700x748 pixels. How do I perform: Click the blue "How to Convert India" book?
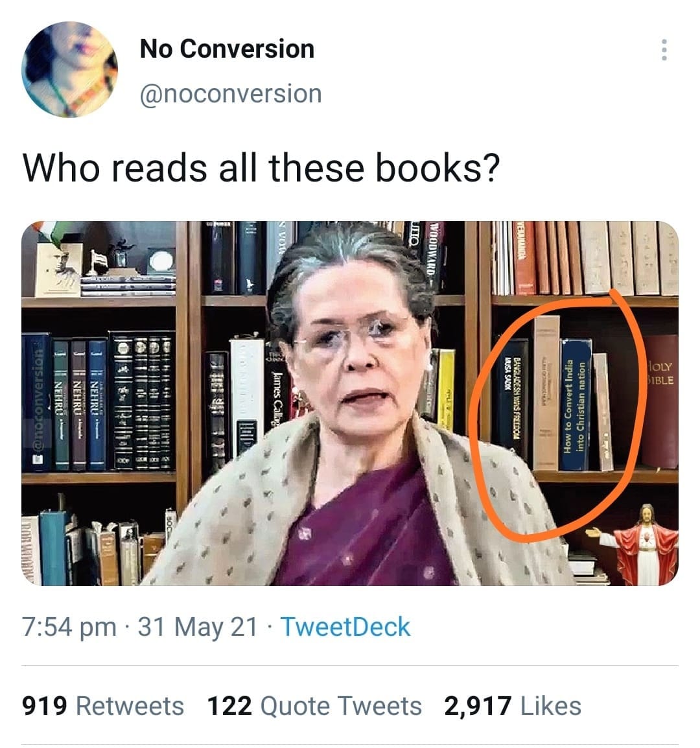coord(576,404)
